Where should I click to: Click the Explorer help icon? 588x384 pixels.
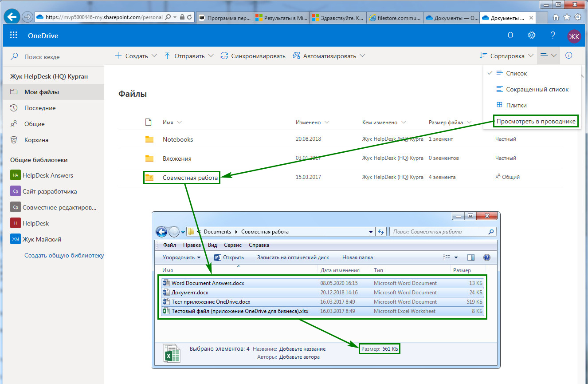coord(487,257)
